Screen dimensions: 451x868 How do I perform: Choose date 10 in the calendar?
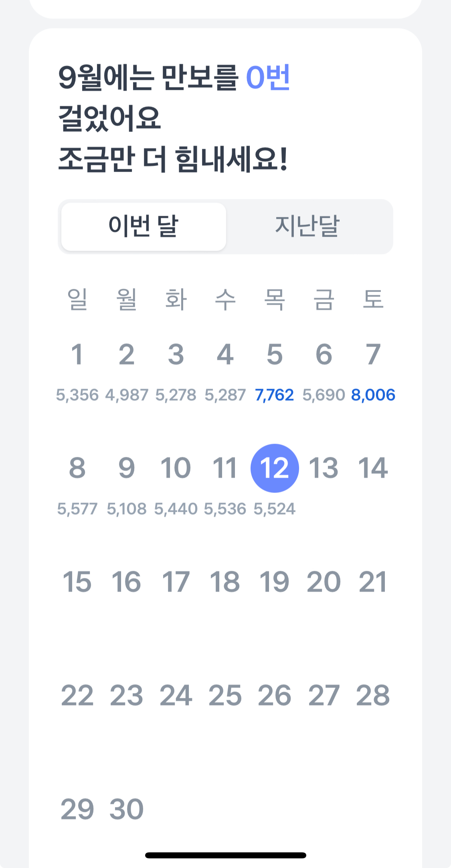(x=176, y=468)
